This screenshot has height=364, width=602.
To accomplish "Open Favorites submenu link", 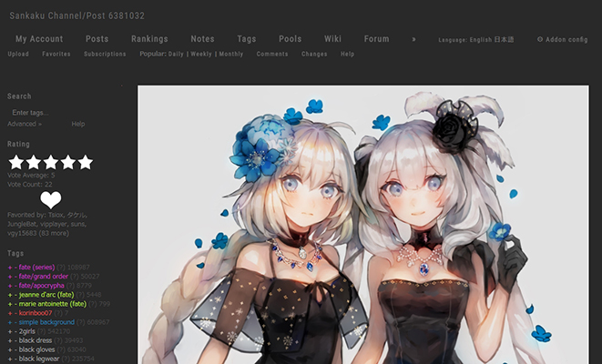I will 56,54.
